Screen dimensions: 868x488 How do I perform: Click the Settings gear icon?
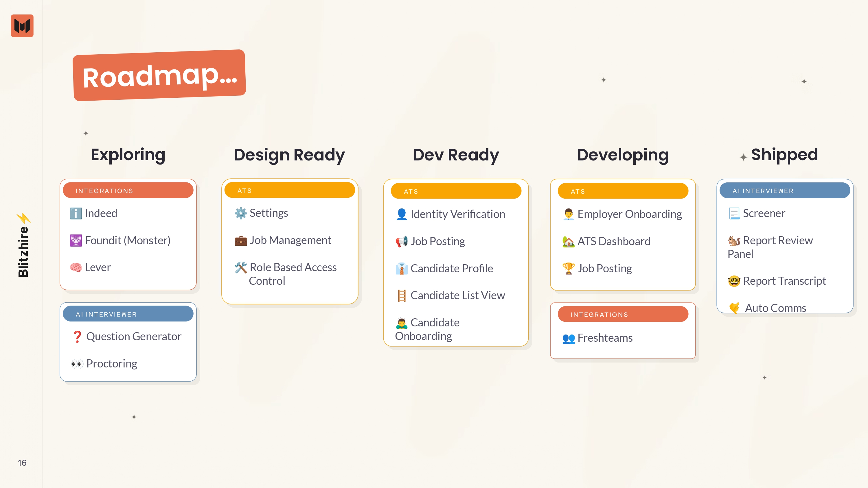click(x=241, y=213)
